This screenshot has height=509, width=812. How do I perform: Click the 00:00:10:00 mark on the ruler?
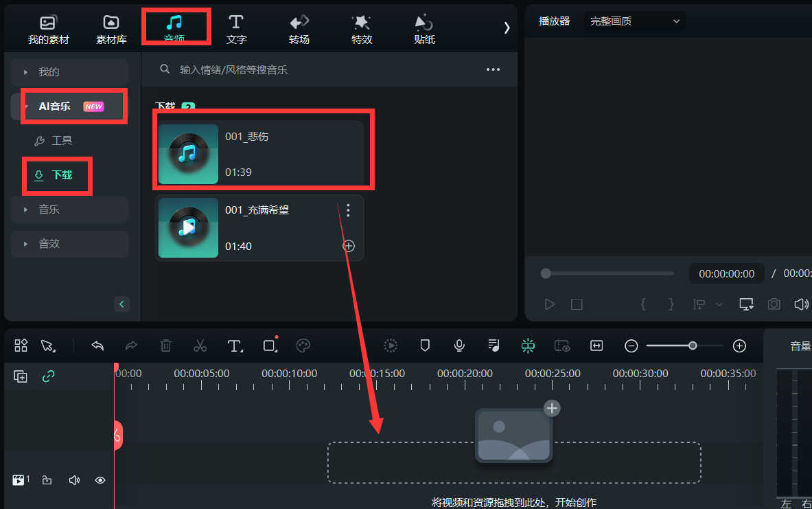pos(290,373)
